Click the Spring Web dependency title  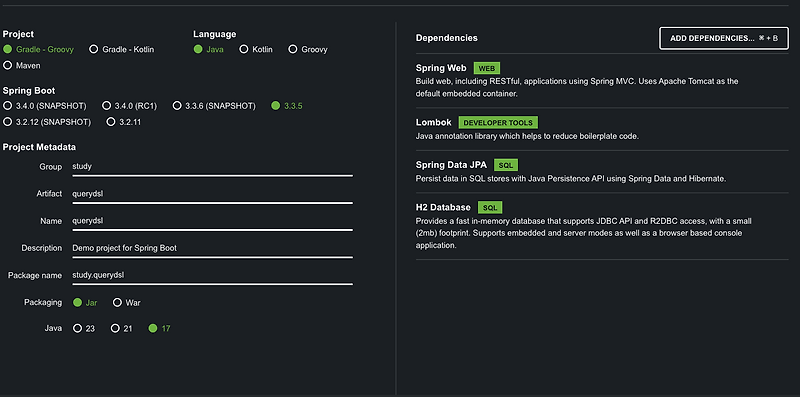441,68
